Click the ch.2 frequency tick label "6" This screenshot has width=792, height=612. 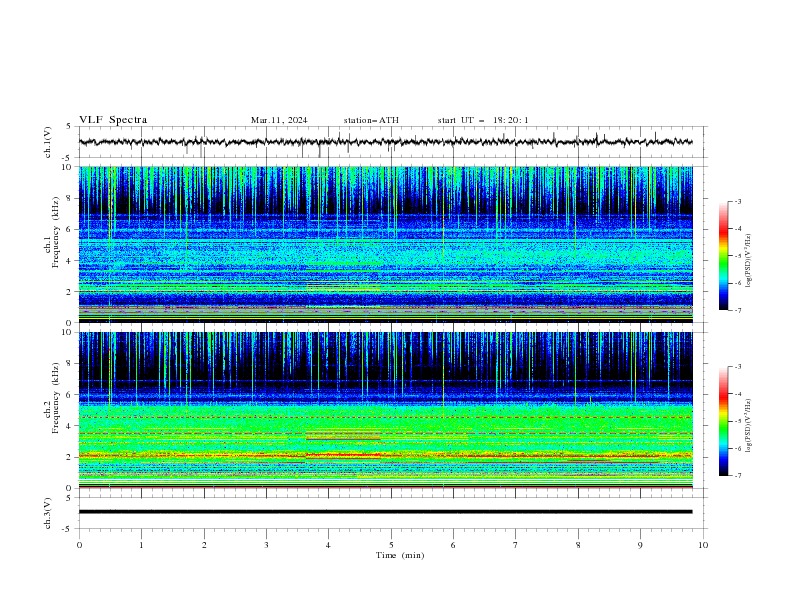(x=69, y=395)
